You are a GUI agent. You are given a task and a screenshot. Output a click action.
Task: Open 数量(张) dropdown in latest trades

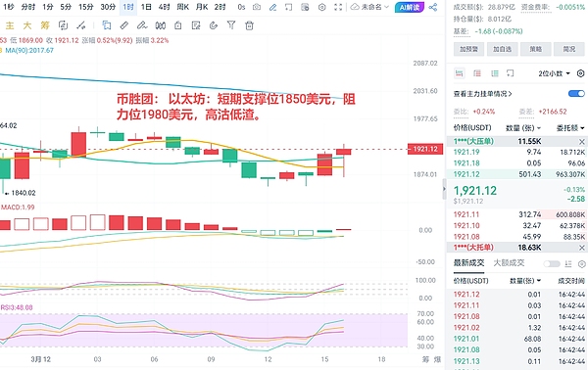pos(525,281)
